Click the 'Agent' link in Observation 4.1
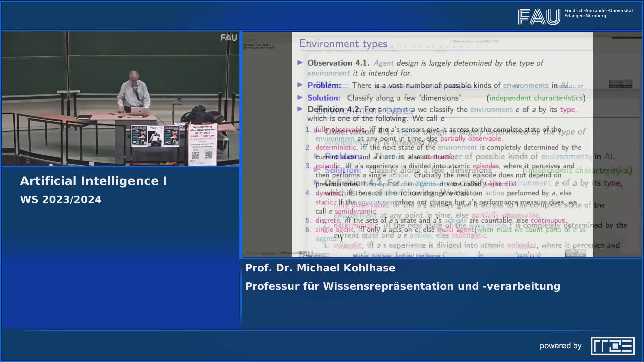 click(x=383, y=63)
